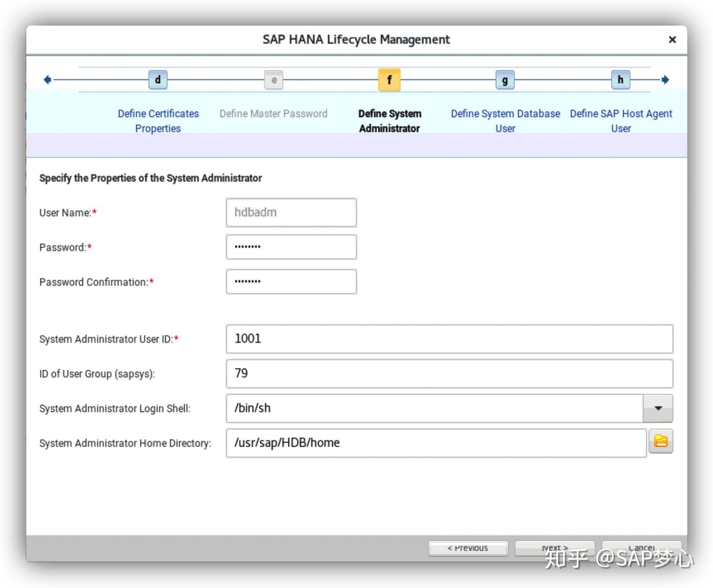Click SAP HANA Lifecycle Management title

click(356, 40)
